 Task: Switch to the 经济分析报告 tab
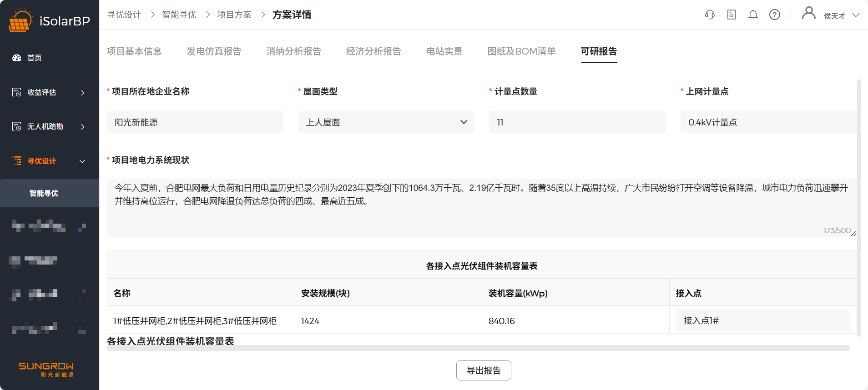[373, 51]
